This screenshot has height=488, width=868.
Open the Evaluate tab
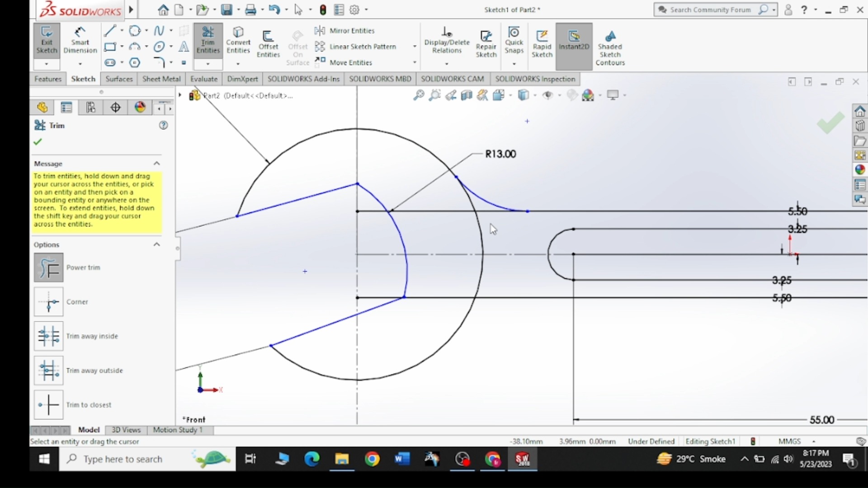pos(204,79)
